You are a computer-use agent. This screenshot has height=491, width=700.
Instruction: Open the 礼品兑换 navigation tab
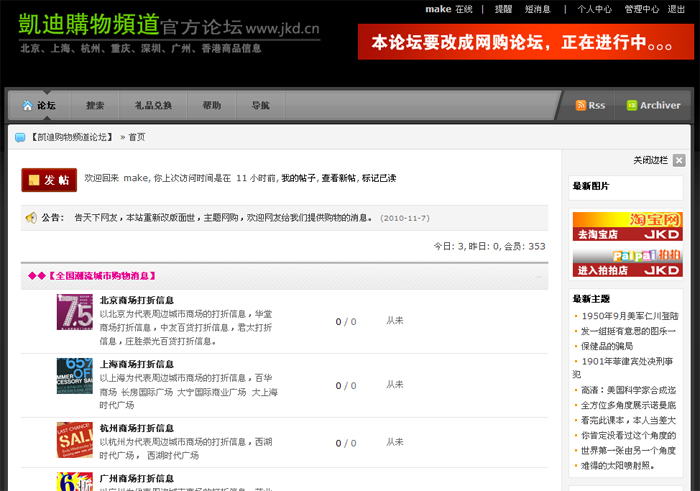[x=153, y=105]
